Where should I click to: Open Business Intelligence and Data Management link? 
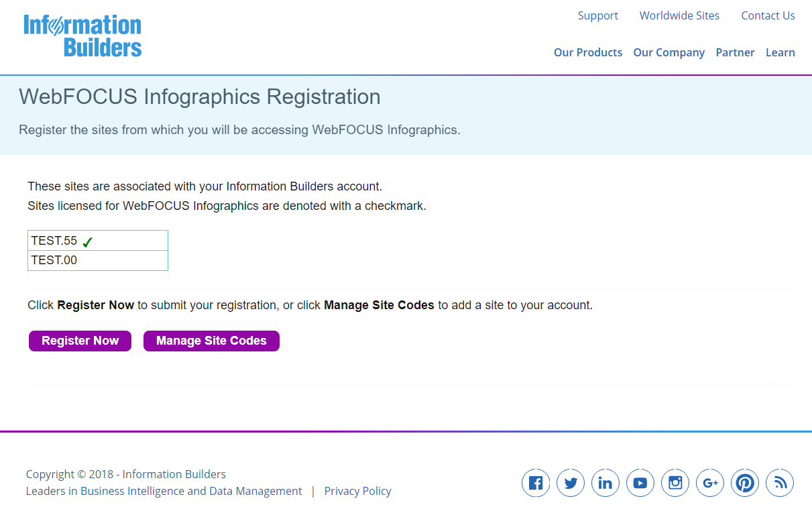tap(191, 491)
